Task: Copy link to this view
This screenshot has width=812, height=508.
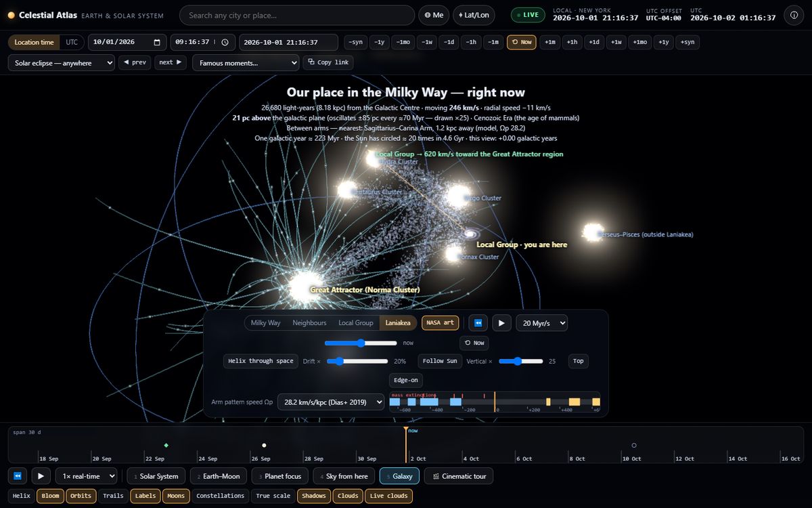Action: 328,62
